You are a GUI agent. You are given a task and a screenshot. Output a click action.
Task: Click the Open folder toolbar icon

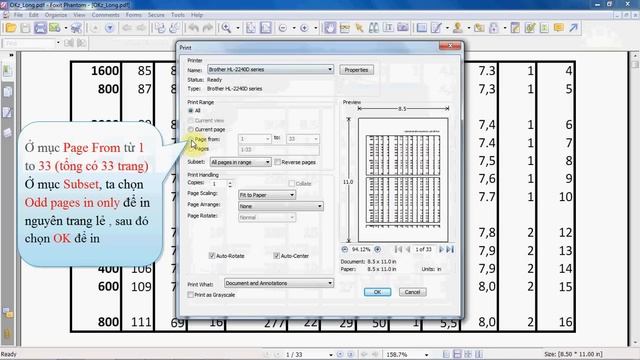tap(11, 28)
